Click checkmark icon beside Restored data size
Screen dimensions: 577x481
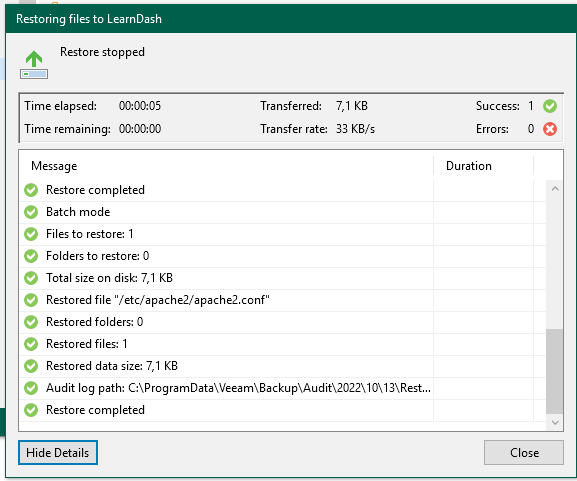(31, 366)
